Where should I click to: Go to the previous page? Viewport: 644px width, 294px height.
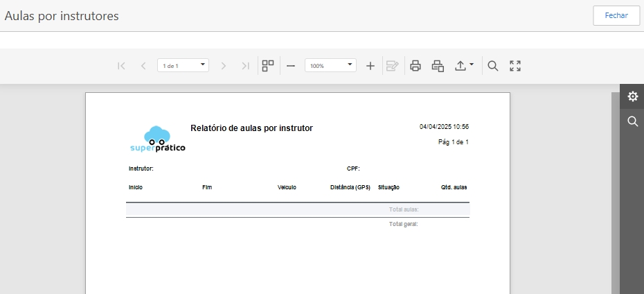143,66
